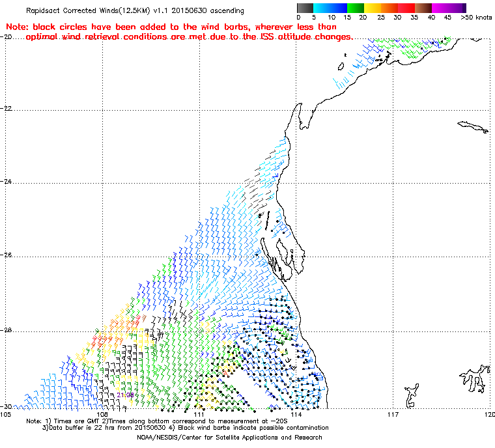Click the 'Times are GMT' footer note line
The height and width of the screenshot is (448, 495).
click(x=157, y=421)
